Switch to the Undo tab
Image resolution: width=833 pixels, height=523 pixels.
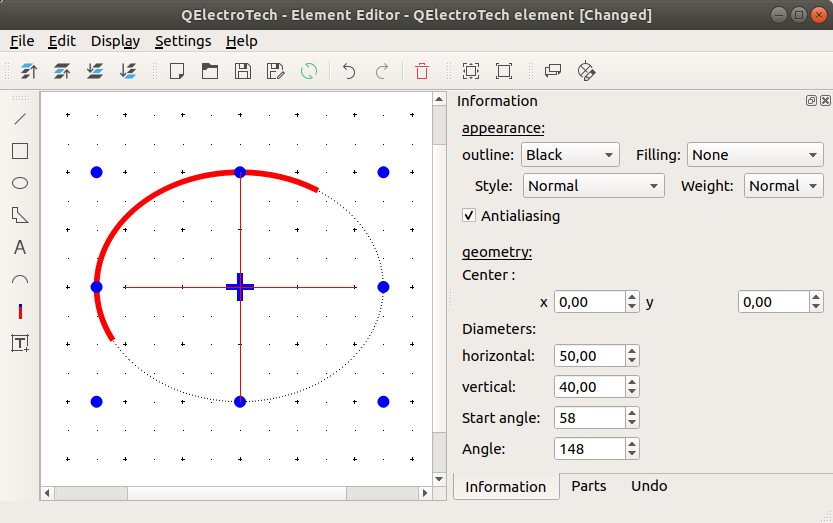pos(649,486)
